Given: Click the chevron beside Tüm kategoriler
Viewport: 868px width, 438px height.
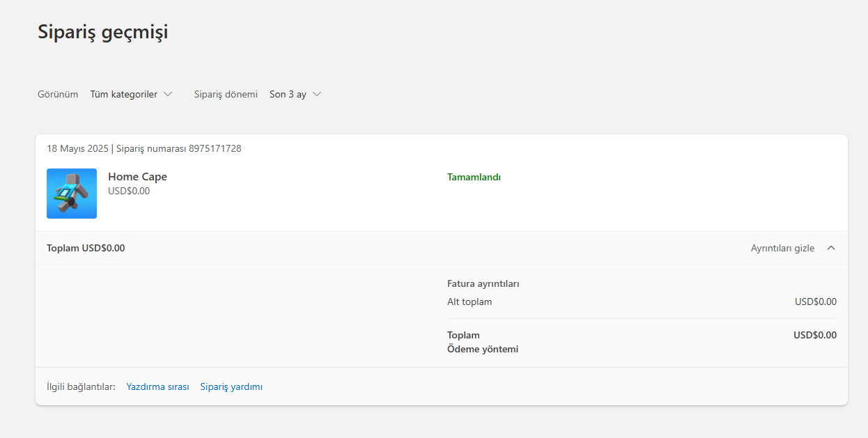Looking at the screenshot, I should 168,94.
